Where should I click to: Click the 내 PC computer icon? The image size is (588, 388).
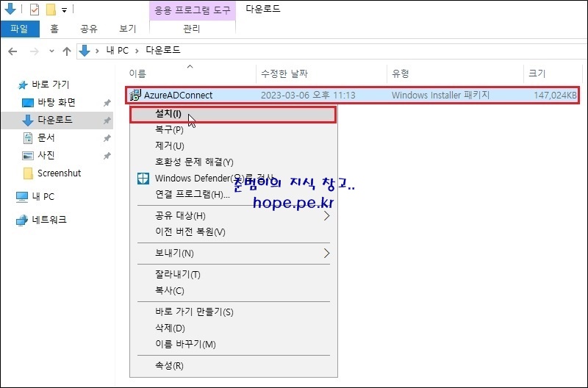tap(22, 197)
